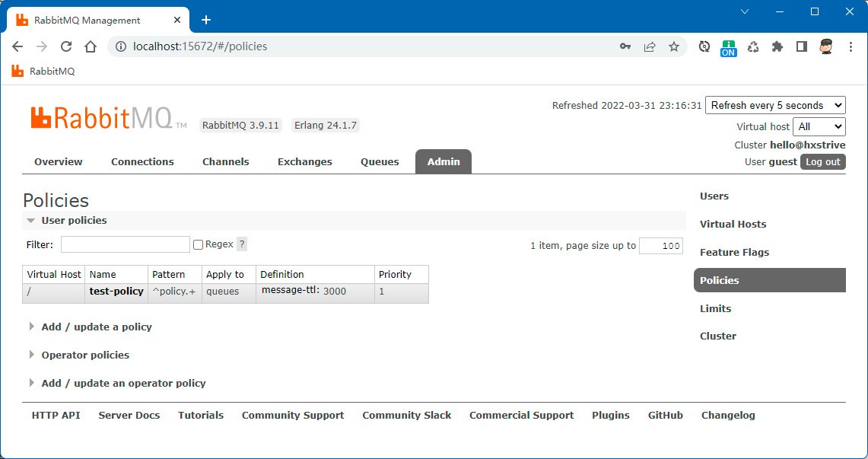This screenshot has width=868, height=459.
Task: Open the refresh interval dropdown
Action: 775,105
